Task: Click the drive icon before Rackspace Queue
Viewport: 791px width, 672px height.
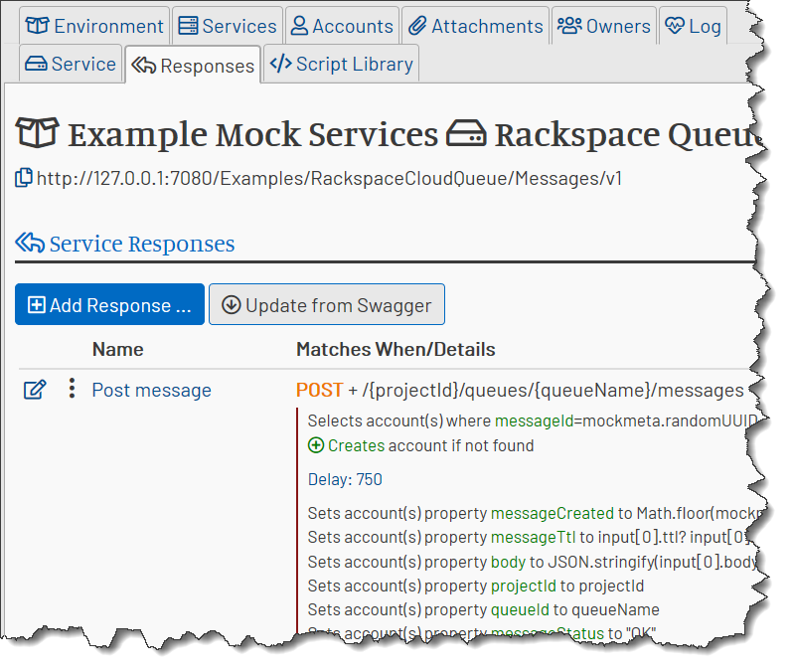Action: [x=467, y=133]
